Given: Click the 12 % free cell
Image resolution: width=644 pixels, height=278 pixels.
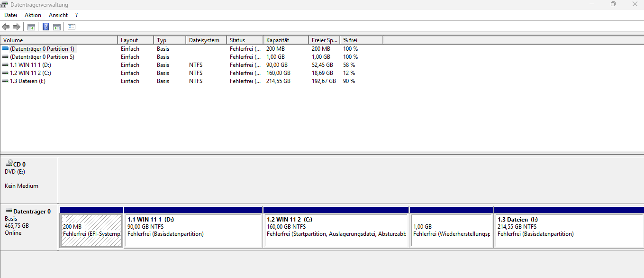Looking at the screenshot, I should [349, 73].
